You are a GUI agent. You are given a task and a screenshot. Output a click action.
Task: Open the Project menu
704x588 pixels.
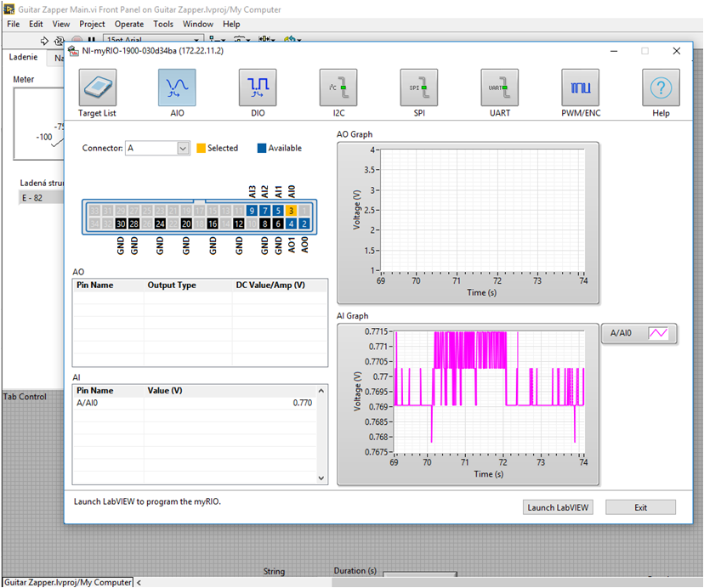click(x=92, y=25)
